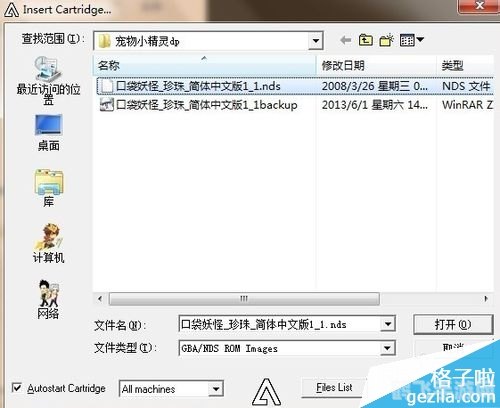Image resolution: width=500 pixels, height=408 pixels.
Task: Click the No$gba logo at dialog bottom
Action: coord(266,392)
